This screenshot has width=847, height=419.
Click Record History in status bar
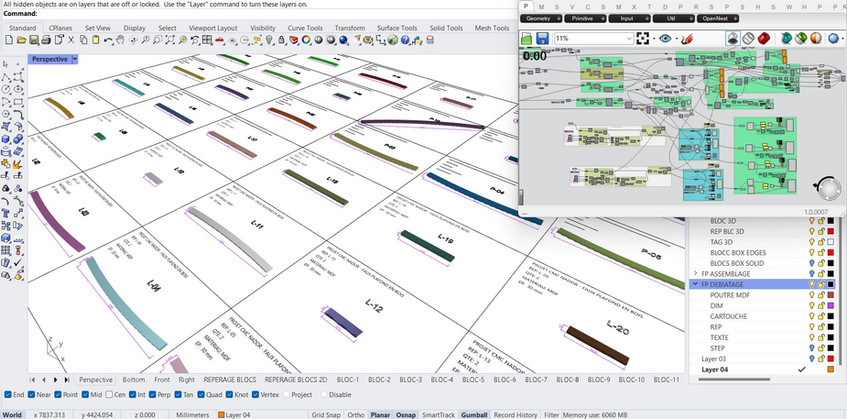pyautogui.click(x=515, y=415)
